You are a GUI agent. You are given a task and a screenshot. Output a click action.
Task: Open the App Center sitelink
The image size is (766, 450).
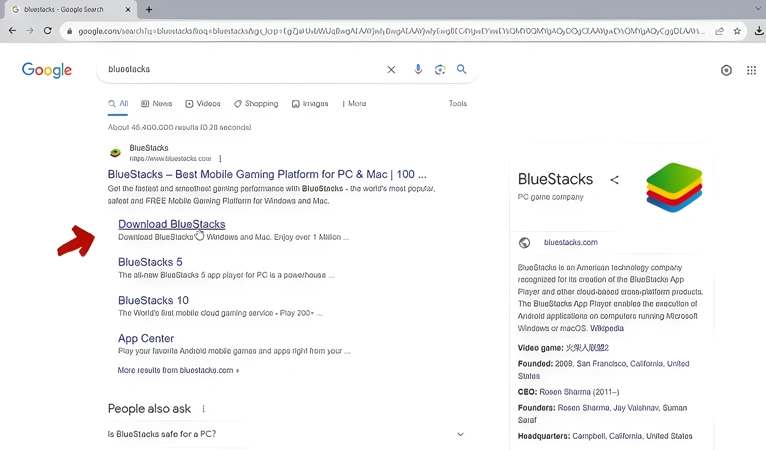146,338
